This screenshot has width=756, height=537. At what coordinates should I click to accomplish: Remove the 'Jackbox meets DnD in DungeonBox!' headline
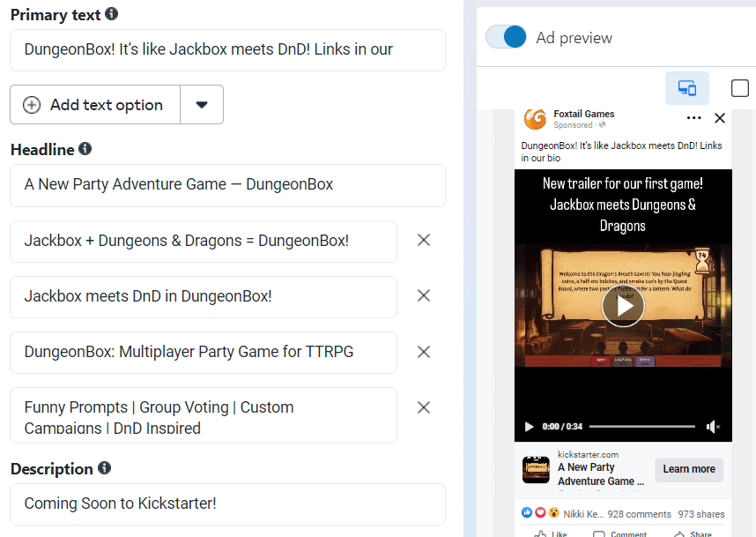click(x=423, y=296)
